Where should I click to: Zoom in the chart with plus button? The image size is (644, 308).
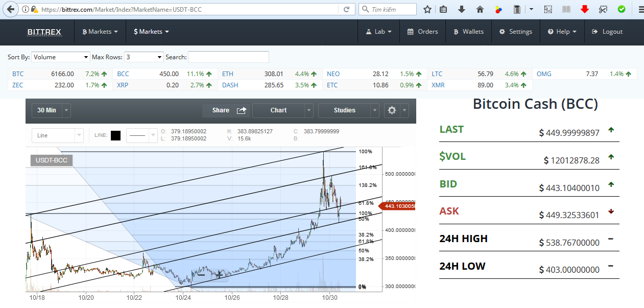219,275
